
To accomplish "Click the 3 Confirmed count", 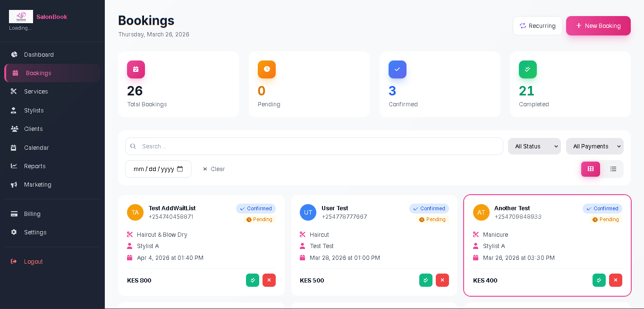I will (x=392, y=91).
